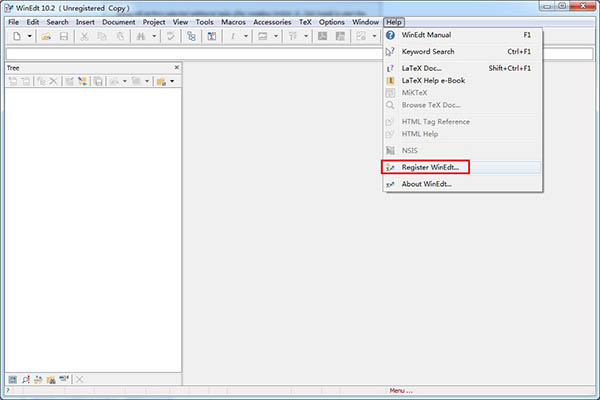Click the folder icon in Tree toolbar
The height and width of the screenshot is (400, 600).
point(161,81)
